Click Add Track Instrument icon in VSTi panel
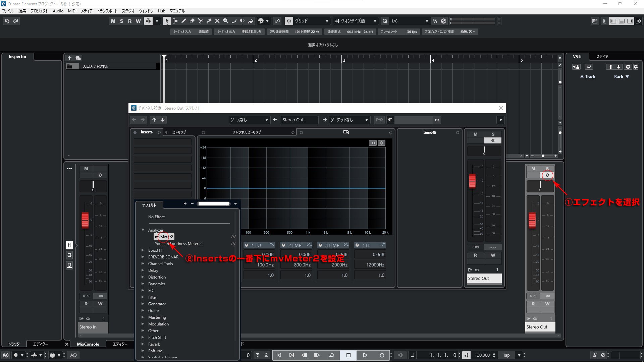The width and height of the screenshot is (644, 362). coord(576,67)
